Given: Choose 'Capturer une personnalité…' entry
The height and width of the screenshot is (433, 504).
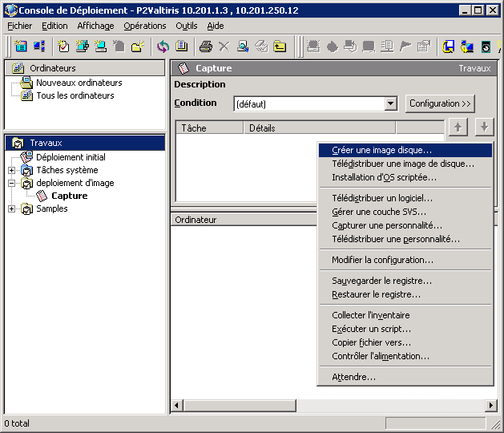Looking at the screenshot, I should 405,225.
